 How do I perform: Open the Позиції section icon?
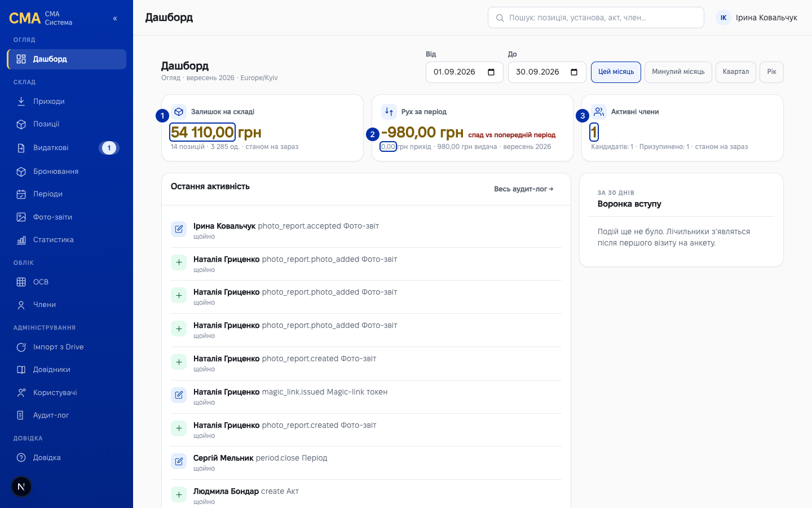coord(21,124)
